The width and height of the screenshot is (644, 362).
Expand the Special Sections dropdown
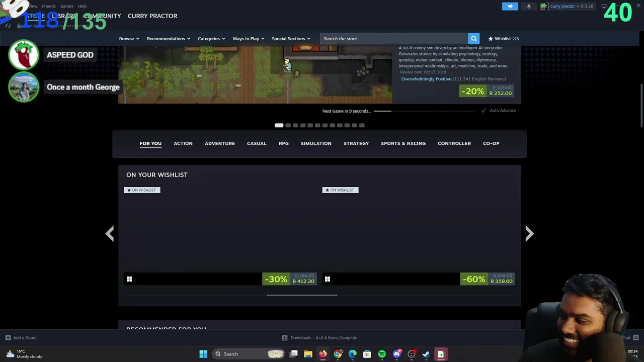[291, 39]
